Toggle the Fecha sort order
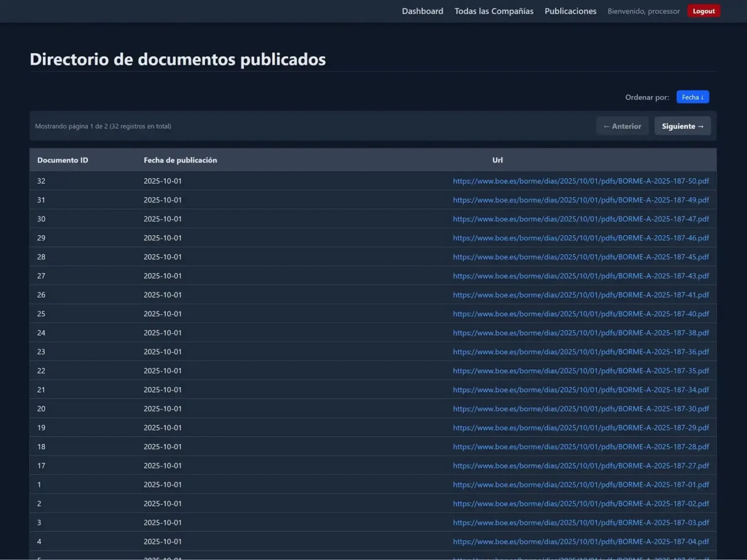 [x=693, y=97]
